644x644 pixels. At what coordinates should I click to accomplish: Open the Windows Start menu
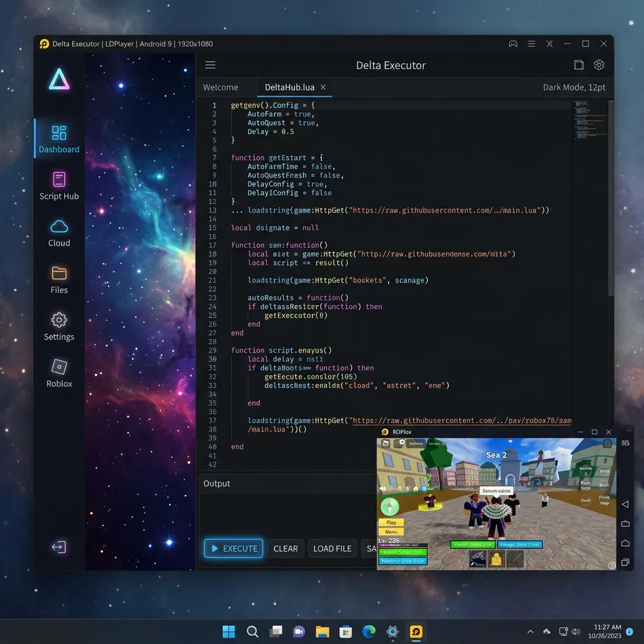(229, 631)
